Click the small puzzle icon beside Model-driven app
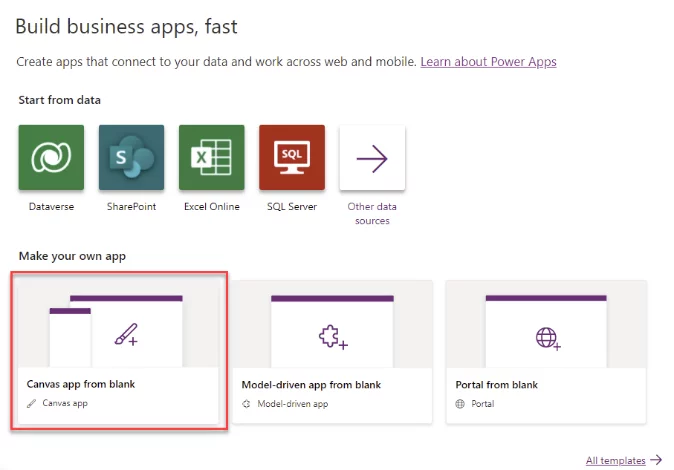This screenshot has height=470, width=674. click(246, 404)
